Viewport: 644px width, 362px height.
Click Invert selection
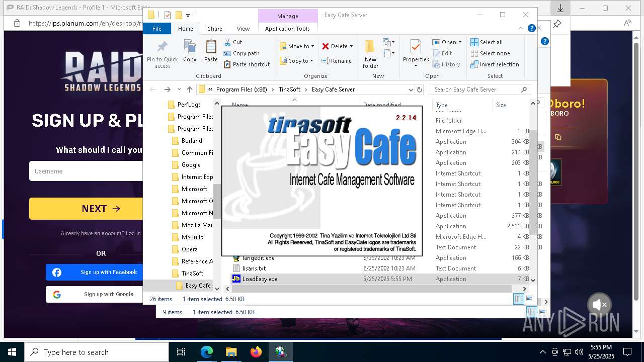pos(495,64)
